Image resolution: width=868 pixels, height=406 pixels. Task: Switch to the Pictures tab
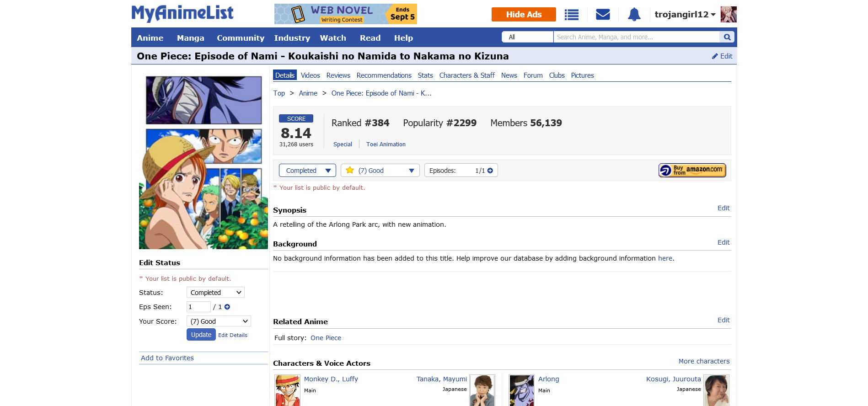pyautogui.click(x=583, y=75)
